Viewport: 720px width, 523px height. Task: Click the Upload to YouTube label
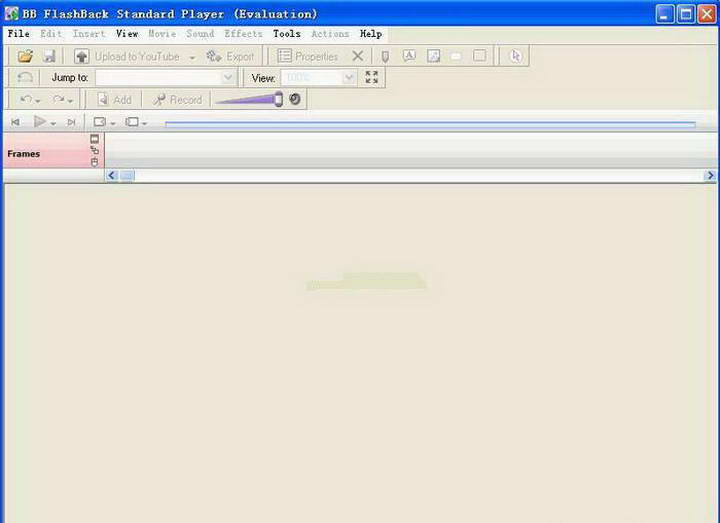[x=137, y=56]
